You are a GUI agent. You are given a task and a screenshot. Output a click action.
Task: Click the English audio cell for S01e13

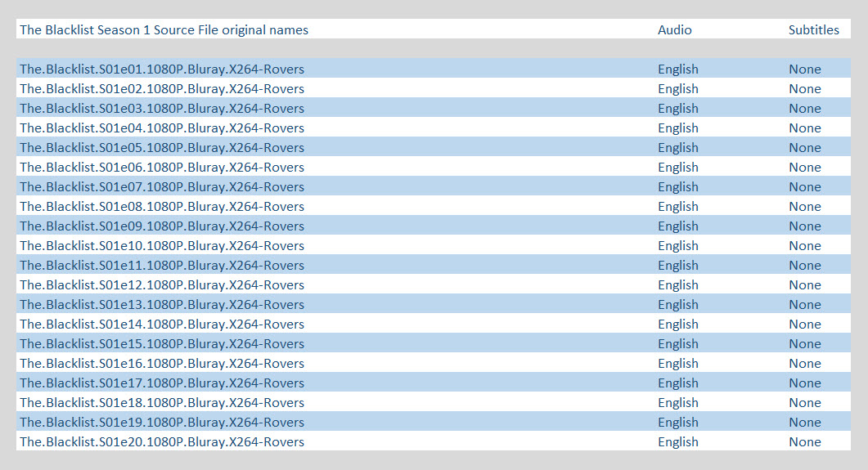coord(678,305)
